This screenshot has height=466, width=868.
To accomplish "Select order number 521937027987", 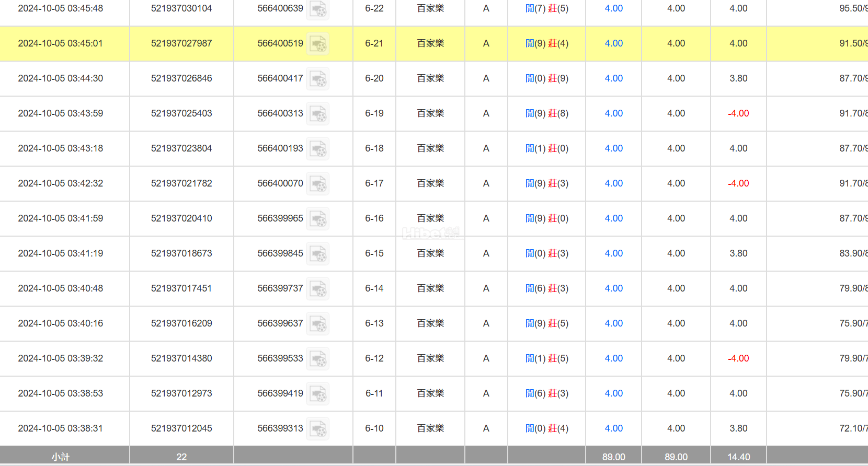I will coord(181,43).
